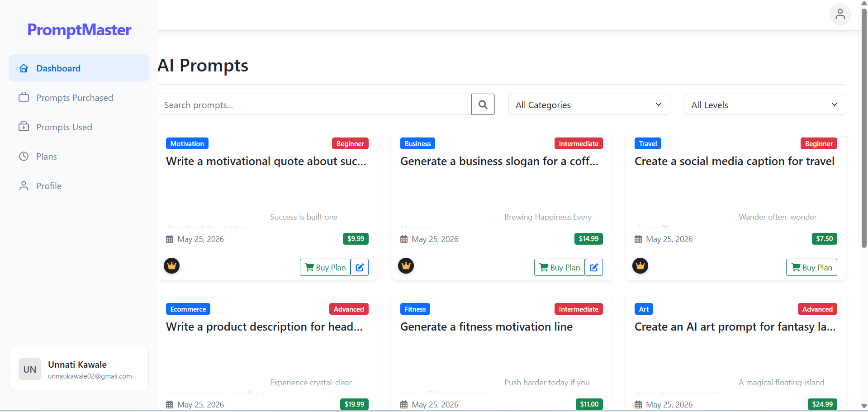Edit the Business prompt via pencil icon

(x=594, y=267)
